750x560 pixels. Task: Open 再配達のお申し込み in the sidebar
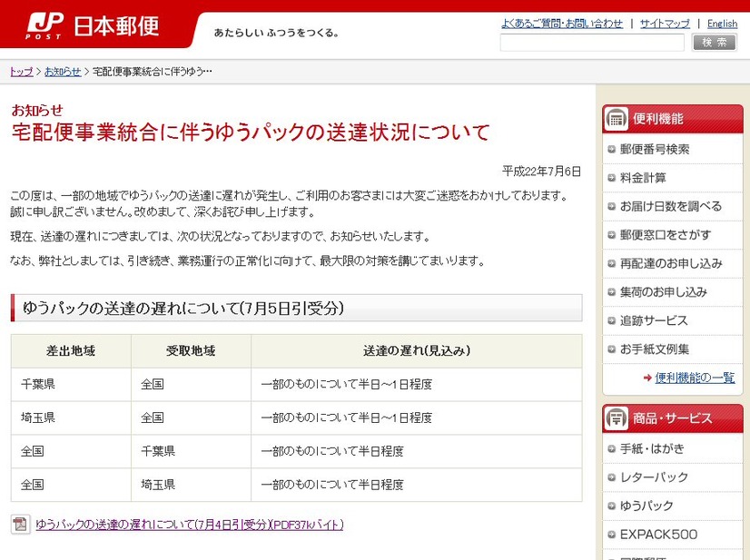pos(671,263)
